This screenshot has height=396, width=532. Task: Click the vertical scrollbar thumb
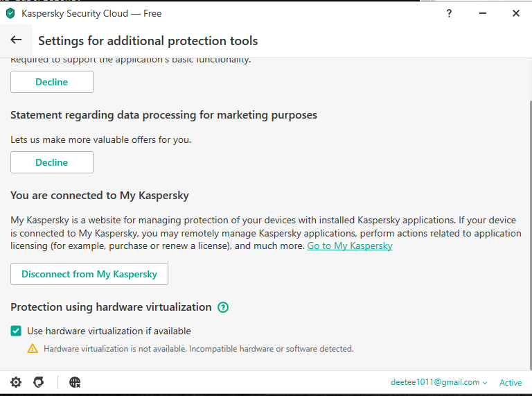pyautogui.click(x=528, y=229)
